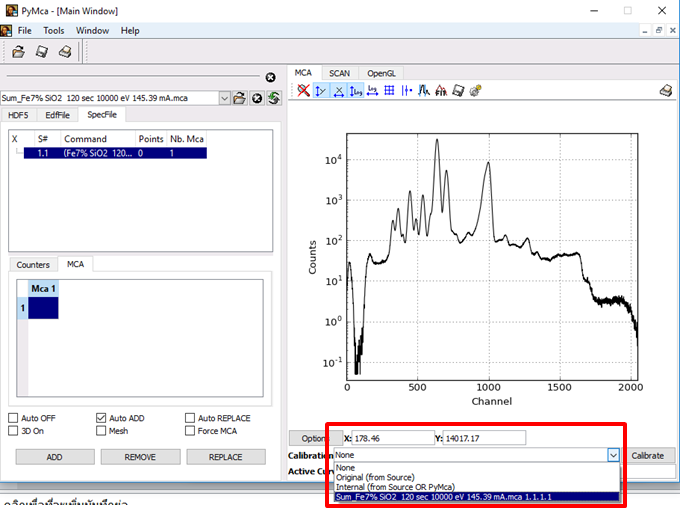680x508 pixels.
Task: Enable the Force MCA checkbox
Action: click(190, 431)
